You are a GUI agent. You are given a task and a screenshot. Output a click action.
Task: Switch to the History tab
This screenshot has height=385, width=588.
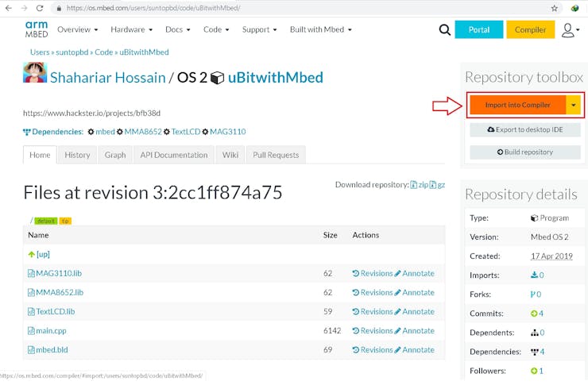pyautogui.click(x=77, y=155)
